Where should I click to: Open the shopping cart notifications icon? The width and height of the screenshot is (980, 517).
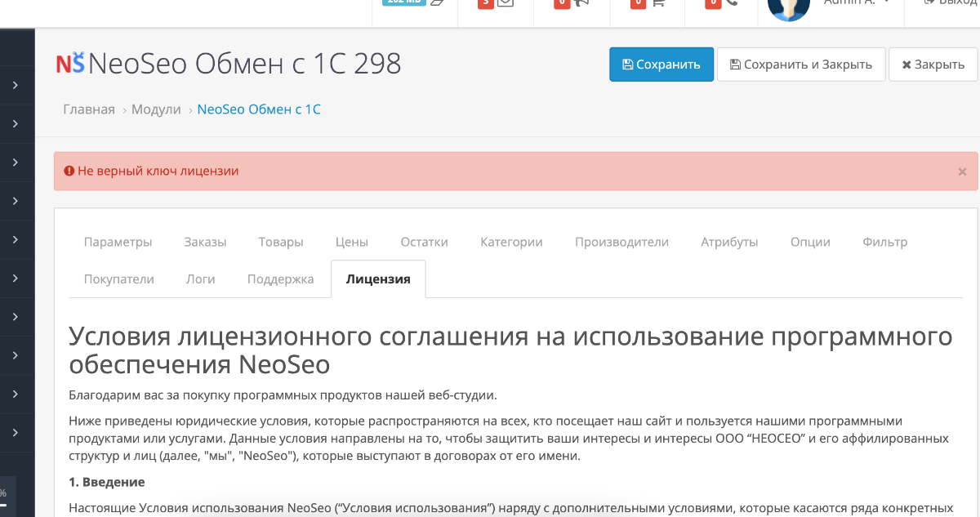click(x=657, y=2)
